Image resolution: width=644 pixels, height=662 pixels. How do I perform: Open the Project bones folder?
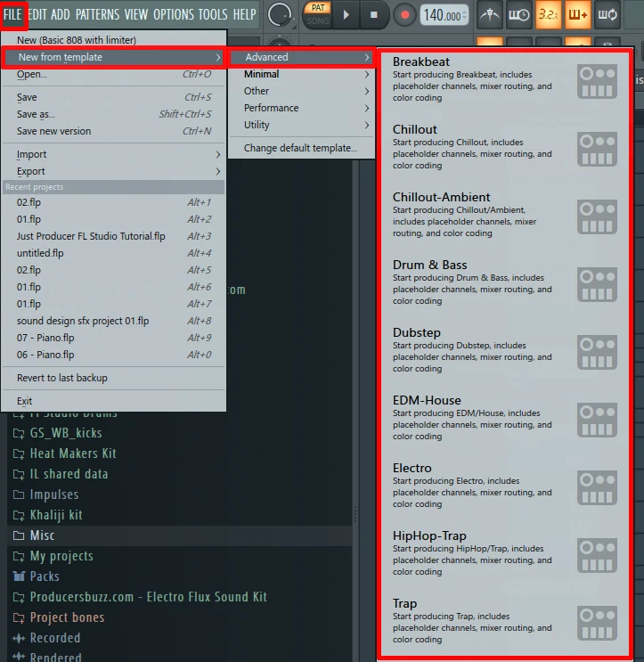(179, 617)
